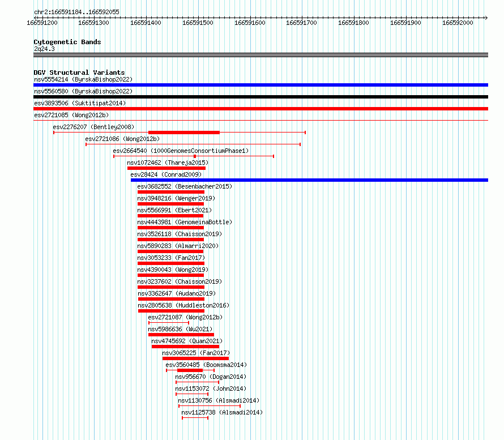The width and height of the screenshot is (504, 440).
Task: Open esv3893506 (Suktitipat2014) label
Action: [x=80, y=103]
